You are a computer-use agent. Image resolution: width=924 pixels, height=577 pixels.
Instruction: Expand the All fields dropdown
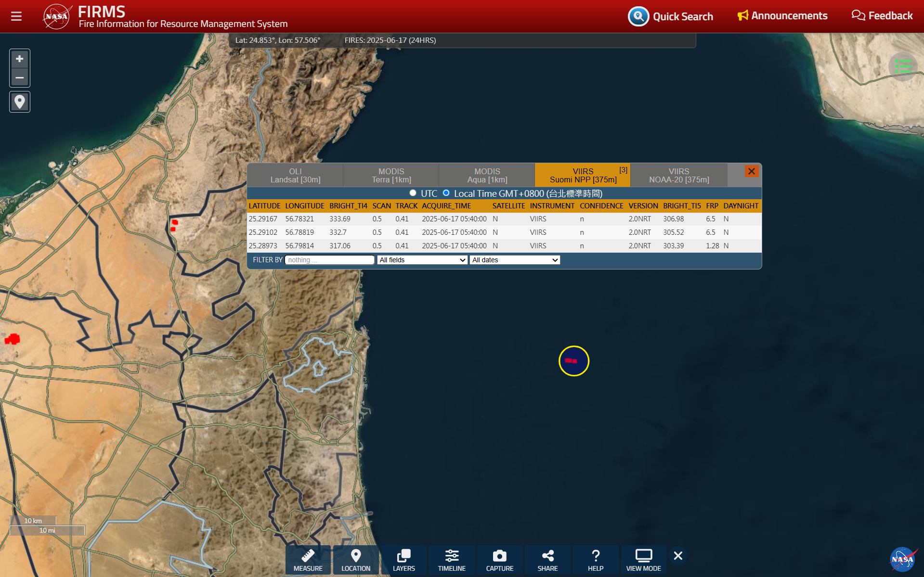click(422, 260)
